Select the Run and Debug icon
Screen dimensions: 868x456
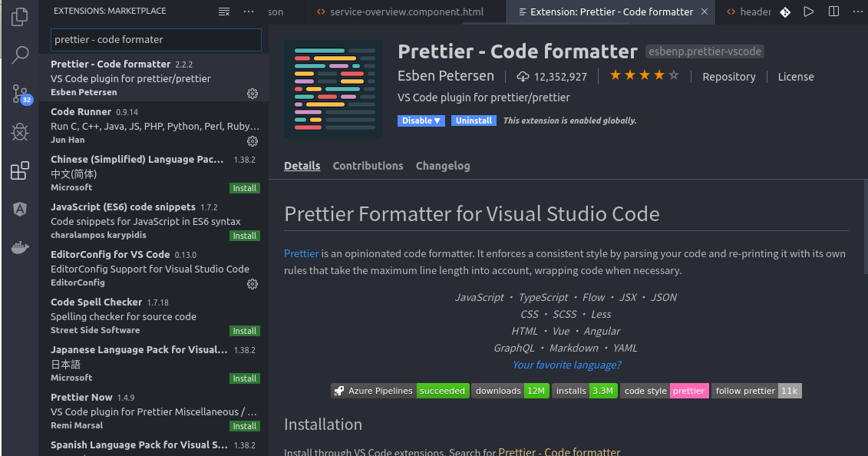pyautogui.click(x=20, y=132)
